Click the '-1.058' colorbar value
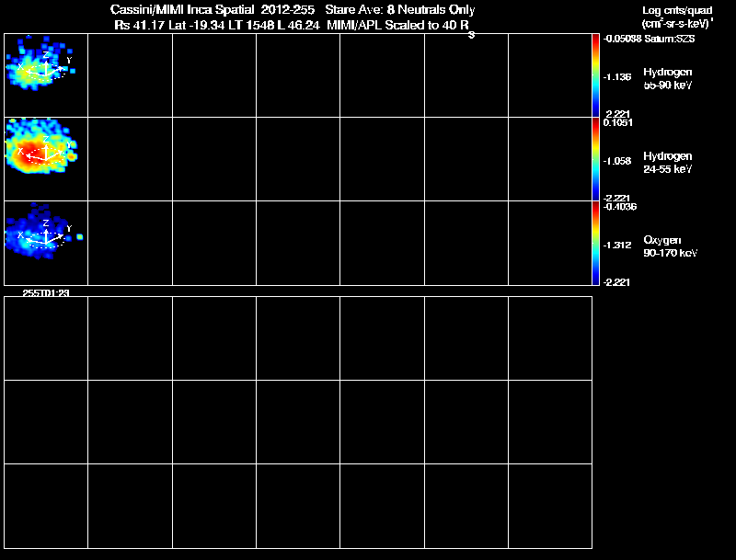 pos(617,161)
